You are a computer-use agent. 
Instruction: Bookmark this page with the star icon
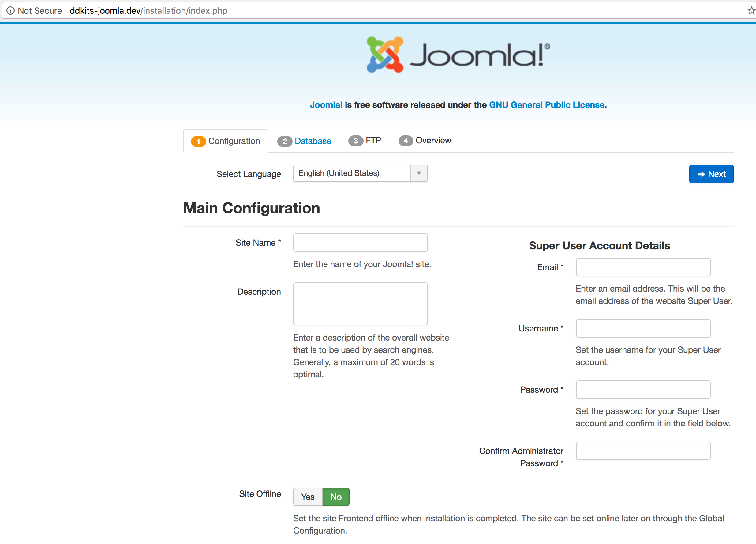tap(751, 11)
